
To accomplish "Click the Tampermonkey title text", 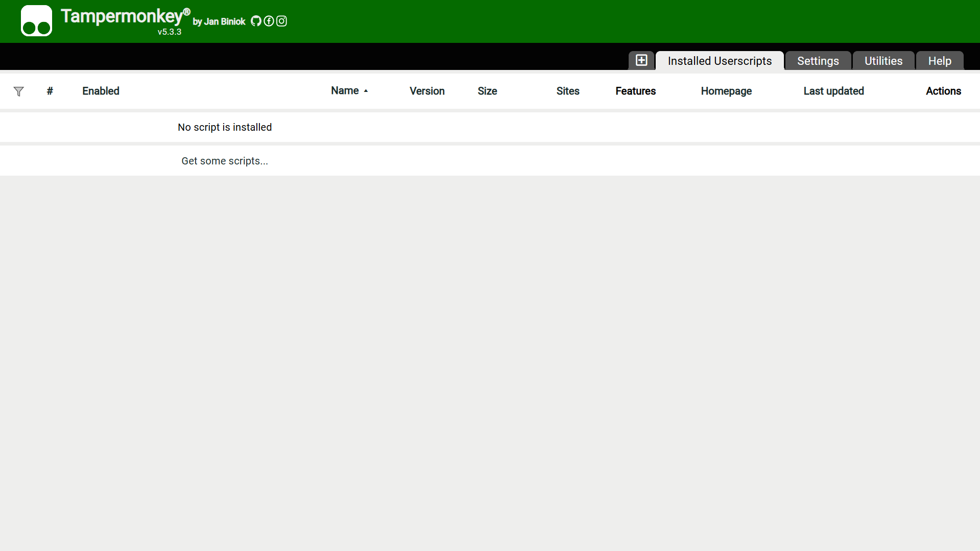I will pyautogui.click(x=125, y=16).
